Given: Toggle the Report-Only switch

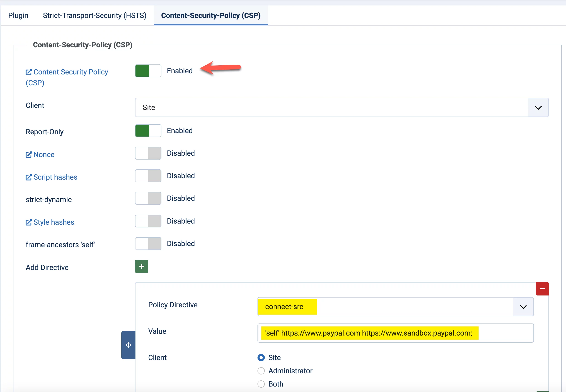Looking at the screenshot, I should click(148, 131).
